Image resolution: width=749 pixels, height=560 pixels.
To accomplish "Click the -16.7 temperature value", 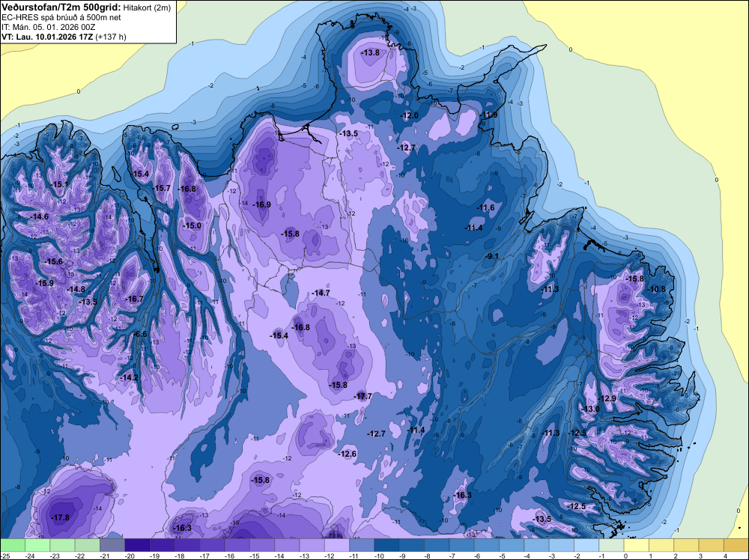I will click(x=134, y=299).
